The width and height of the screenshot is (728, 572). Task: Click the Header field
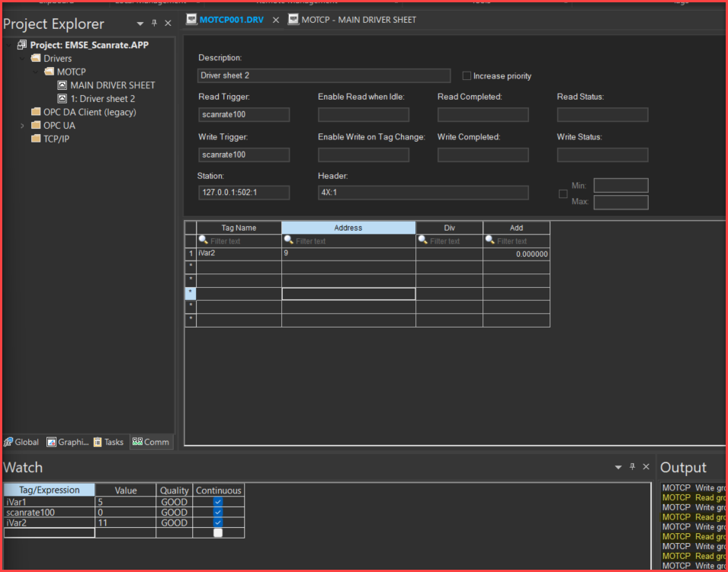click(x=423, y=193)
